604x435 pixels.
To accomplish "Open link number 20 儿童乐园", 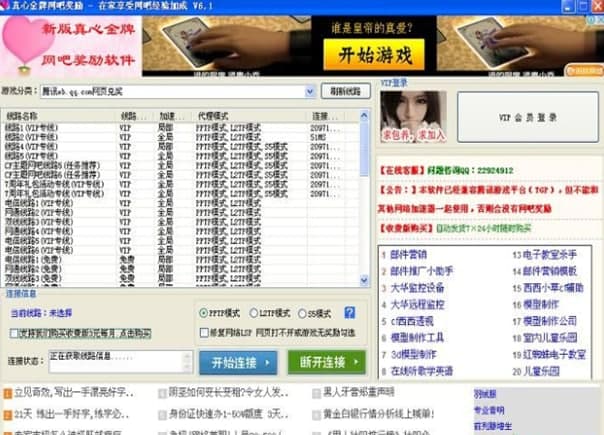I will tap(541, 371).
